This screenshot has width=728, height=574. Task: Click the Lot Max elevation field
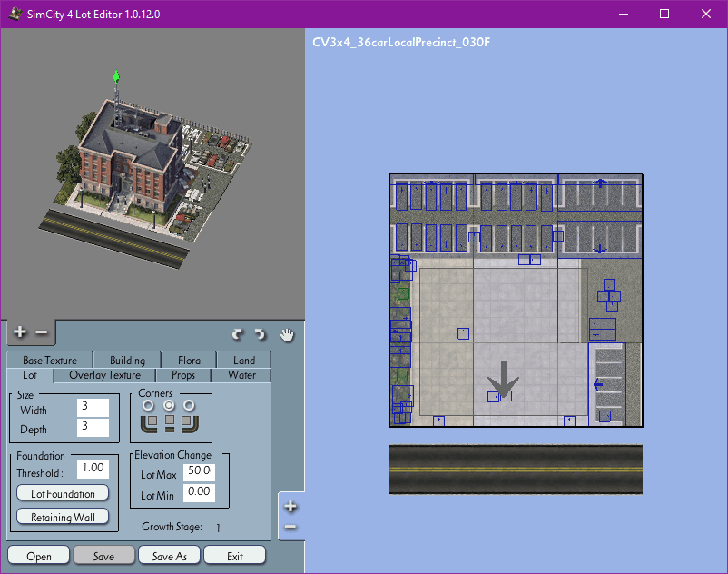(x=199, y=470)
